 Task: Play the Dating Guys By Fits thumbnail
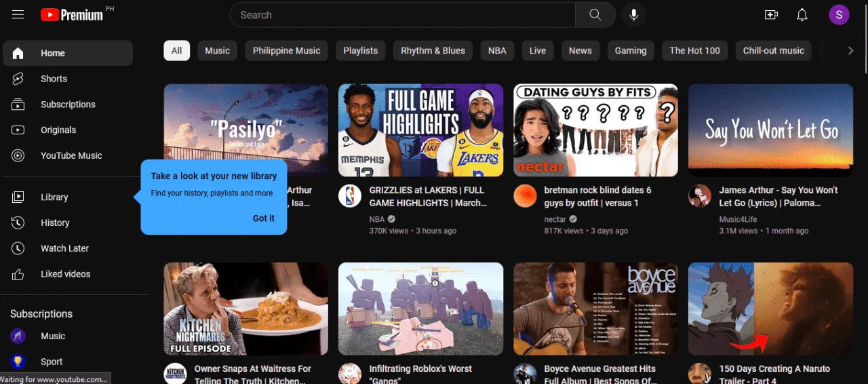595,130
